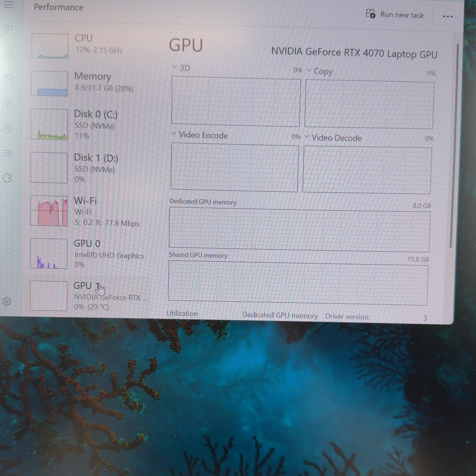
Task: Click the Video Encode usage graph
Action: tap(235, 167)
